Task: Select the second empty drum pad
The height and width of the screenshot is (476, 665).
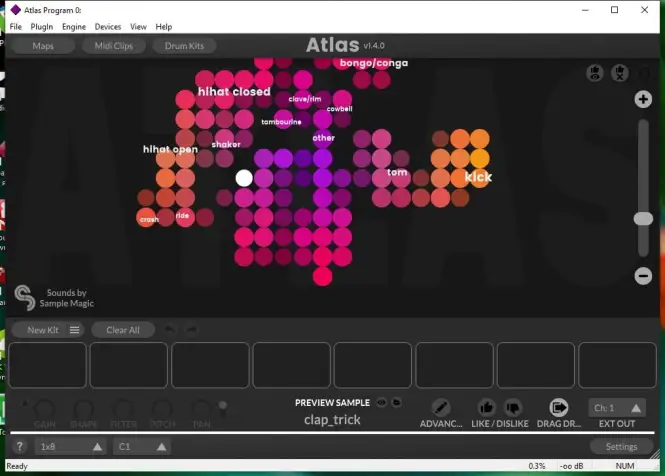Action: (129, 365)
